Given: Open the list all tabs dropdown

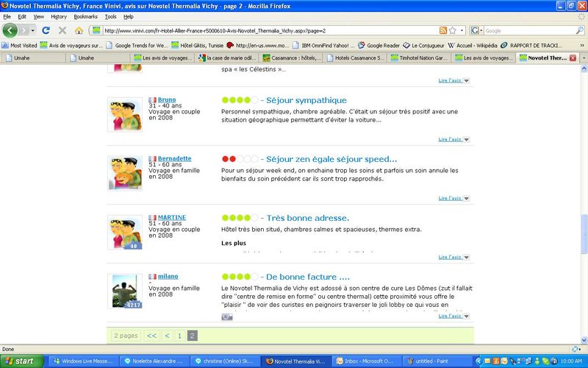Looking at the screenshot, I should (584, 58).
